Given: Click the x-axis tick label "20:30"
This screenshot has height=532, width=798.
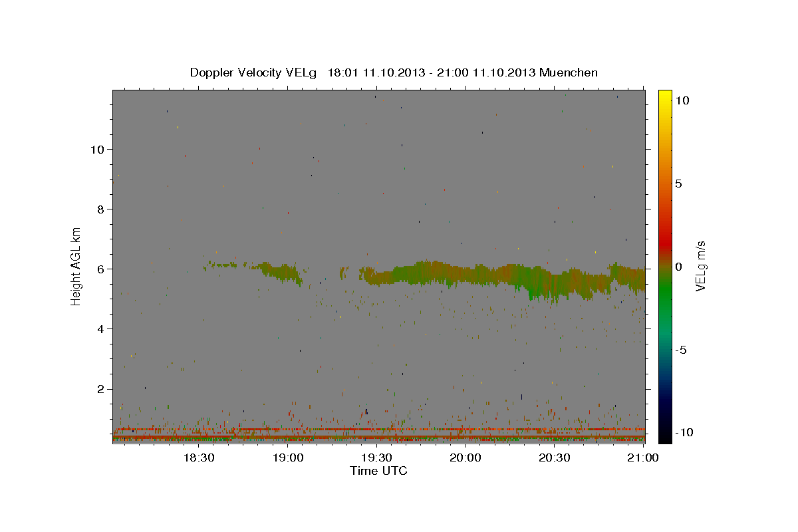Looking at the screenshot, I should click(555, 458).
